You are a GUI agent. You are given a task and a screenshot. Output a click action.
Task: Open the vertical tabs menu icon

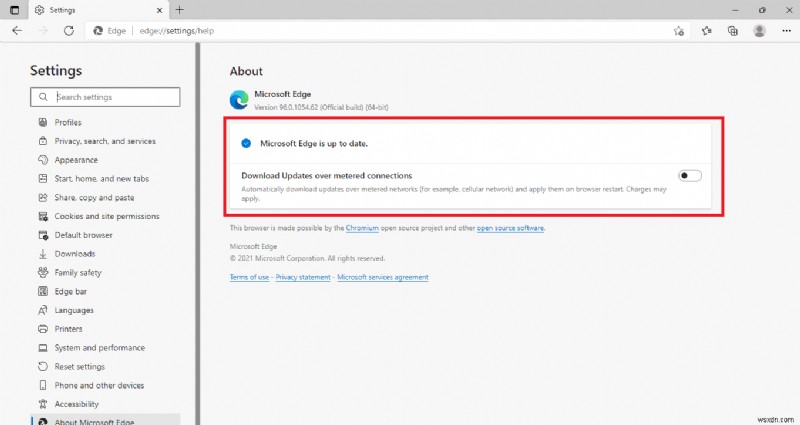pyautogui.click(x=15, y=10)
